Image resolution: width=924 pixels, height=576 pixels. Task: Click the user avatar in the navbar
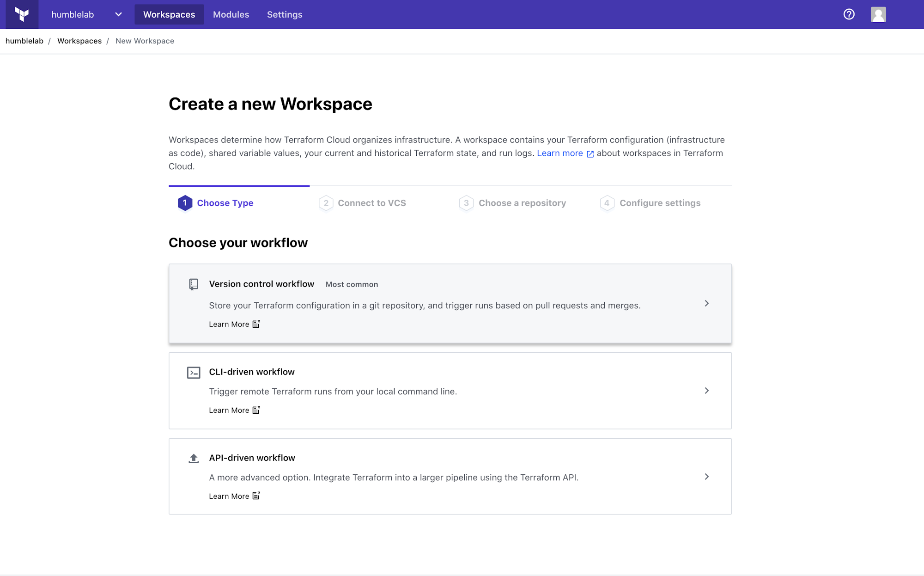point(877,14)
